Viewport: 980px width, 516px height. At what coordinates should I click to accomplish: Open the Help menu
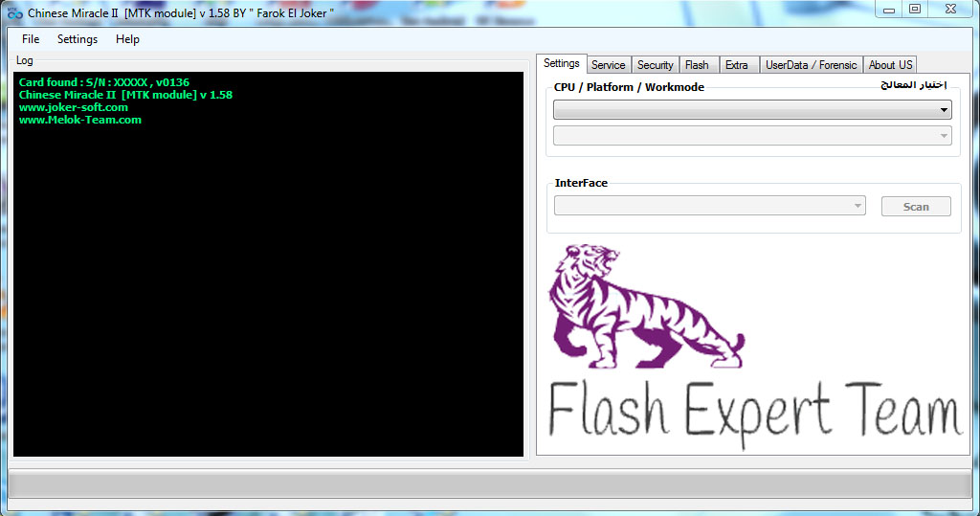[x=127, y=39]
